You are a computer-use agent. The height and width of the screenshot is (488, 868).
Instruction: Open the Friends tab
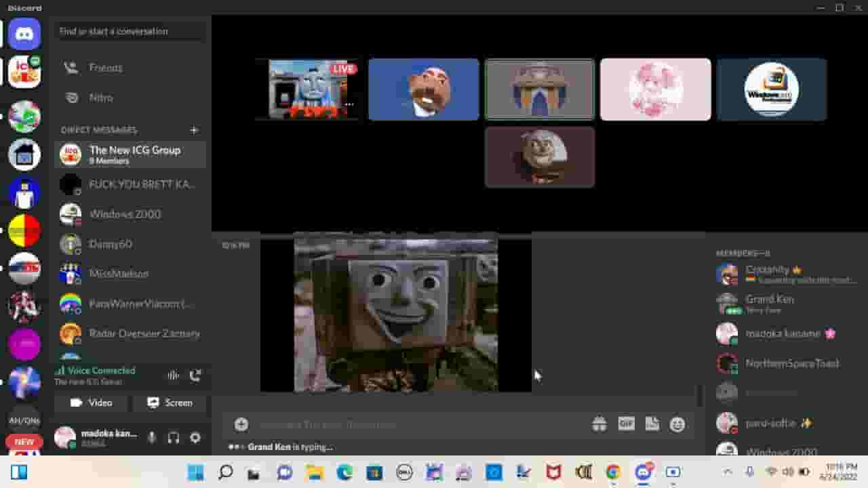click(x=130, y=68)
